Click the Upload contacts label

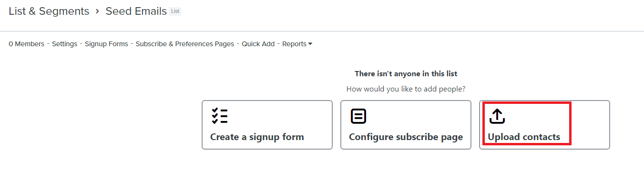coord(524,137)
